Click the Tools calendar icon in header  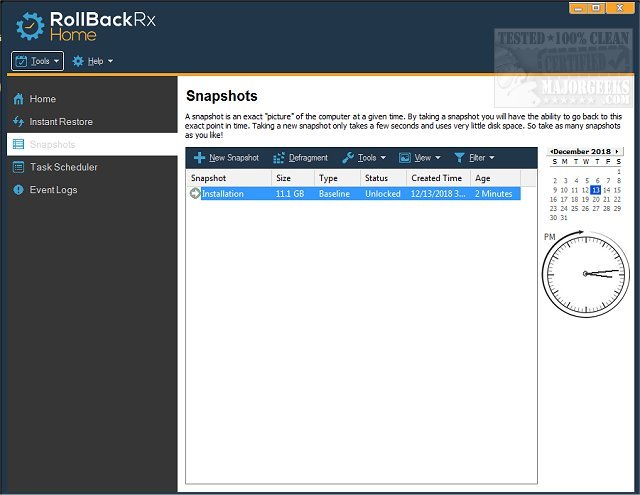(x=21, y=61)
